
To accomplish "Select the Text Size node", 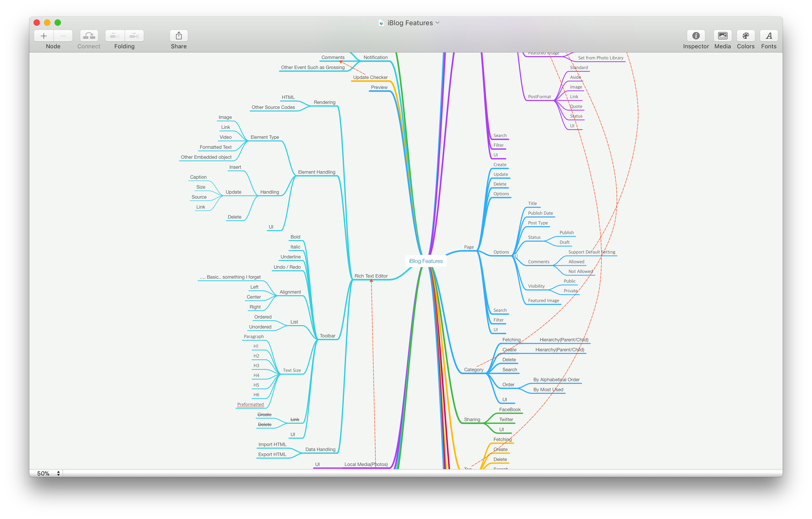I will pos(292,370).
